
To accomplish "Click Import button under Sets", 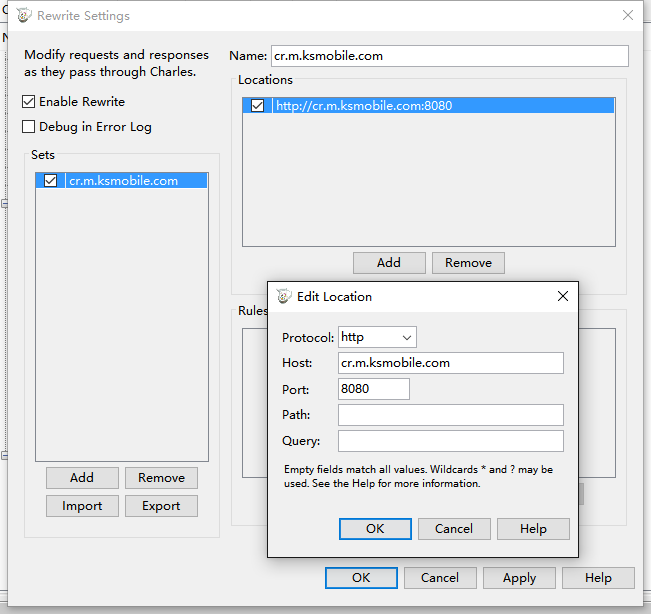I will (82, 506).
